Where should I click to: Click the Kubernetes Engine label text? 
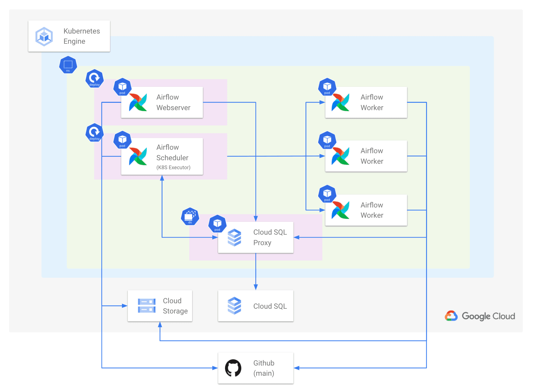(82, 36)
